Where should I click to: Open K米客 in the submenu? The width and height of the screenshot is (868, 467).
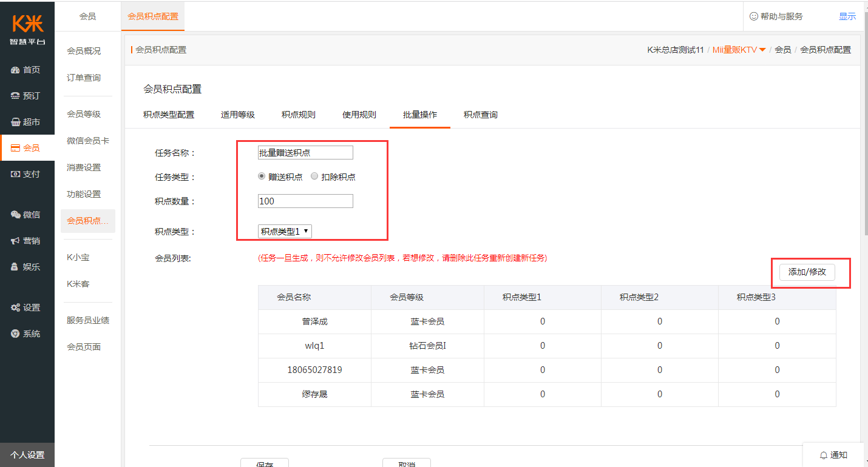coord(78,284)
